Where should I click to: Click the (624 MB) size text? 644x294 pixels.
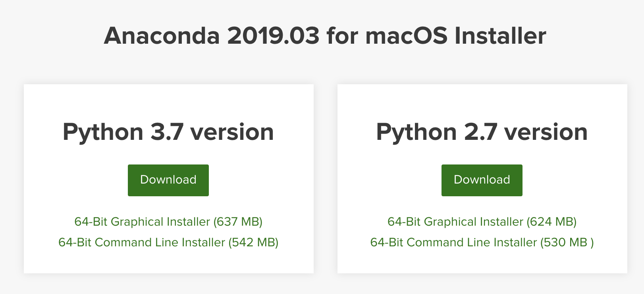(x=551, y=222)
